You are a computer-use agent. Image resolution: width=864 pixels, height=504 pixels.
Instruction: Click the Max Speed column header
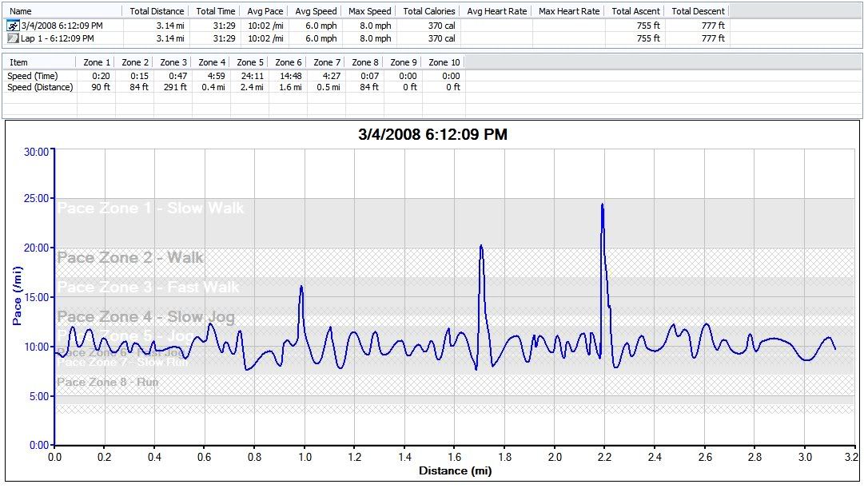pos(370,11)
